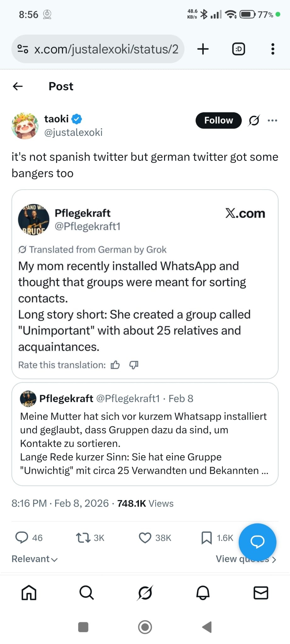This screenshot has height=644, width=290.
Task: Bookmark the post with the bookmark icon
Action: pos(207,538)
